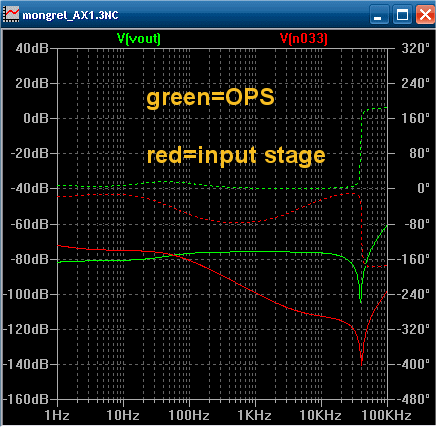The height and width of the screenshot is (427, 436).
Task: Click the -140dB left axis label
Action: 26,364
